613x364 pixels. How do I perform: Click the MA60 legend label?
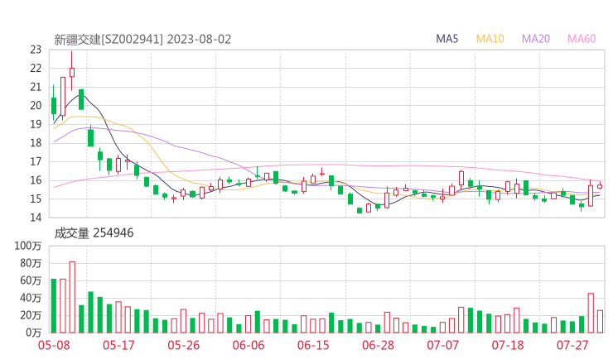click(582, 39)
